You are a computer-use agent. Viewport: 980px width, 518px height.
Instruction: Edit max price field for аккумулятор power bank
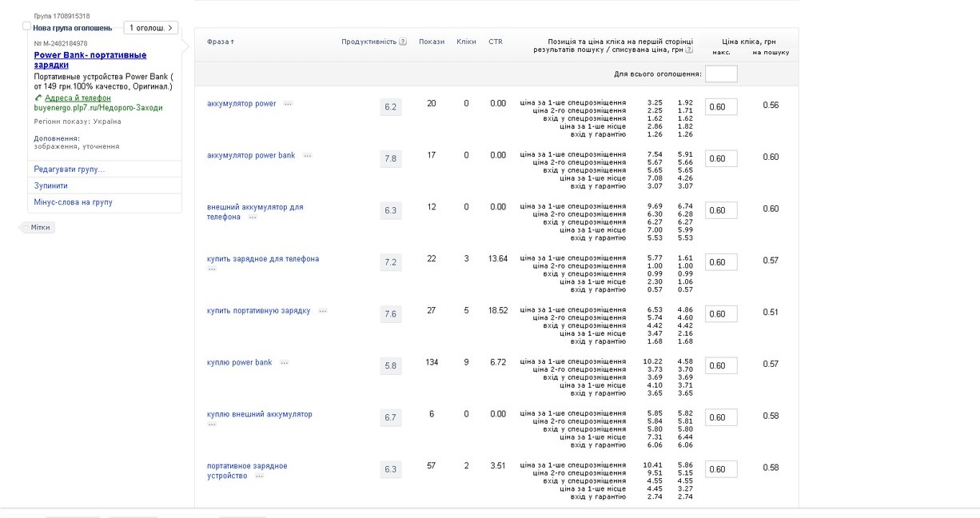721,159
